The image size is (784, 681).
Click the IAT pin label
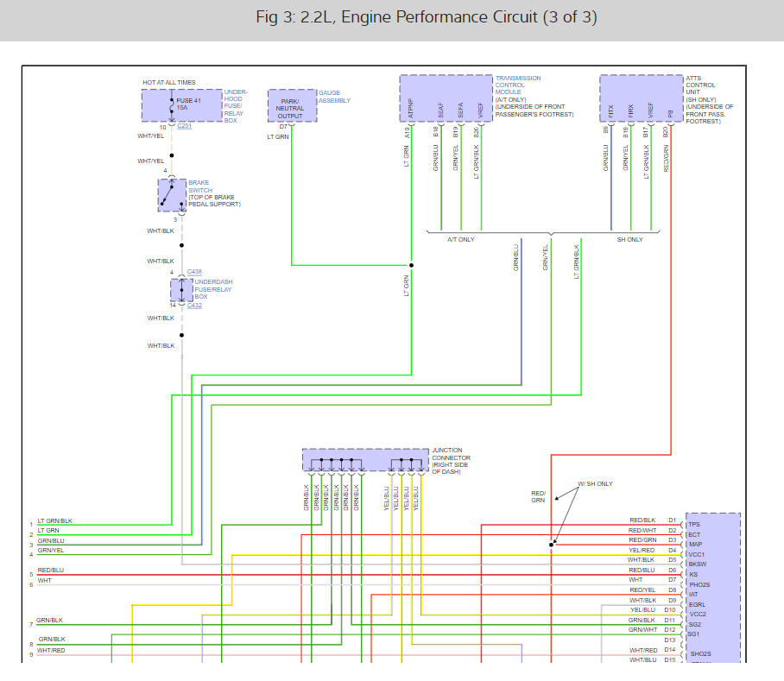point(693,594)
